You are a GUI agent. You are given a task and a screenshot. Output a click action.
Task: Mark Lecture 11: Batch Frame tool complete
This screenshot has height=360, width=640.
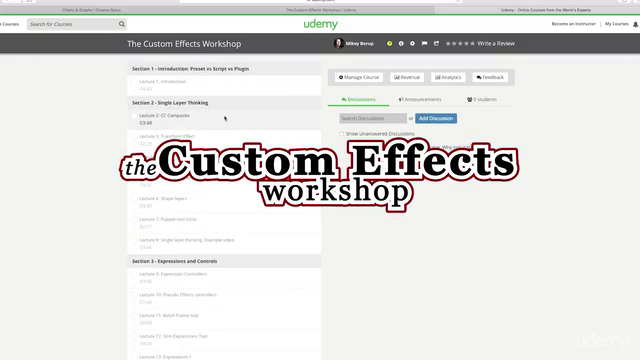click(x=134, y=316)
